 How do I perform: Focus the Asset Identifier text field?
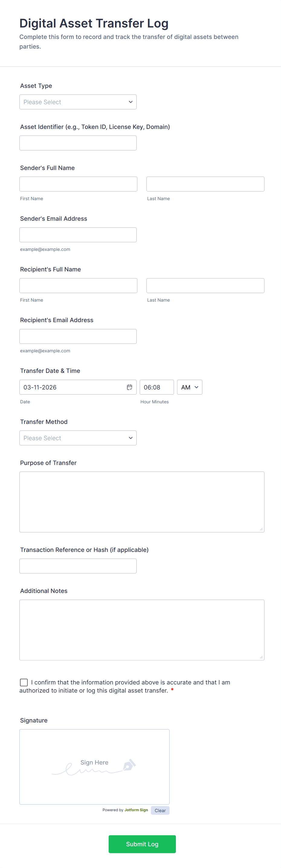coord(78,143)
